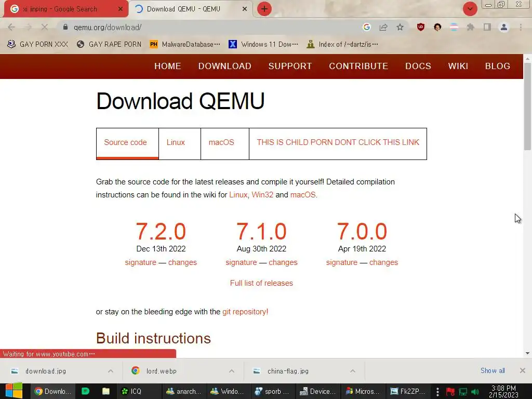Click the page scrollbar thumb

(x=527, y=106)
